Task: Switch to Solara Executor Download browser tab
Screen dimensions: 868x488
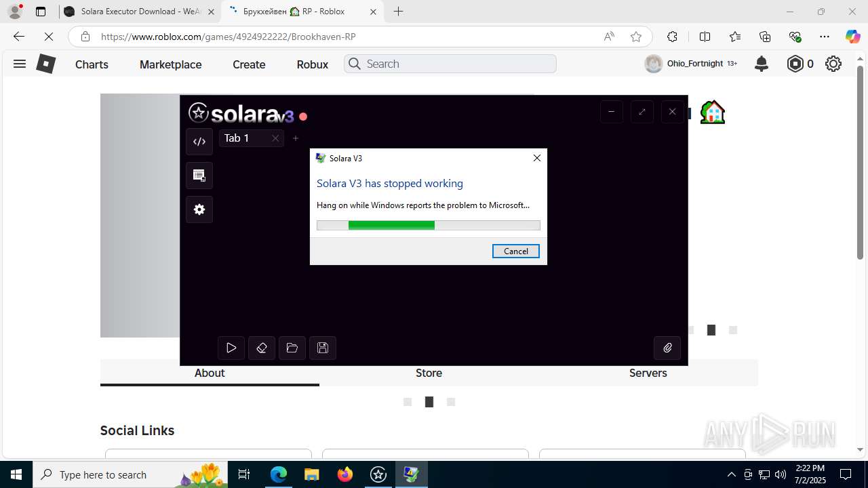Action: point(139,12)
